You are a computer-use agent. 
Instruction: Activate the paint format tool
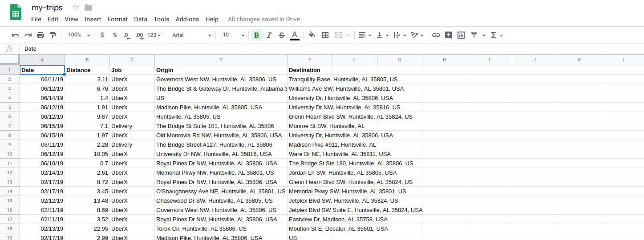[x=53, y=35]
